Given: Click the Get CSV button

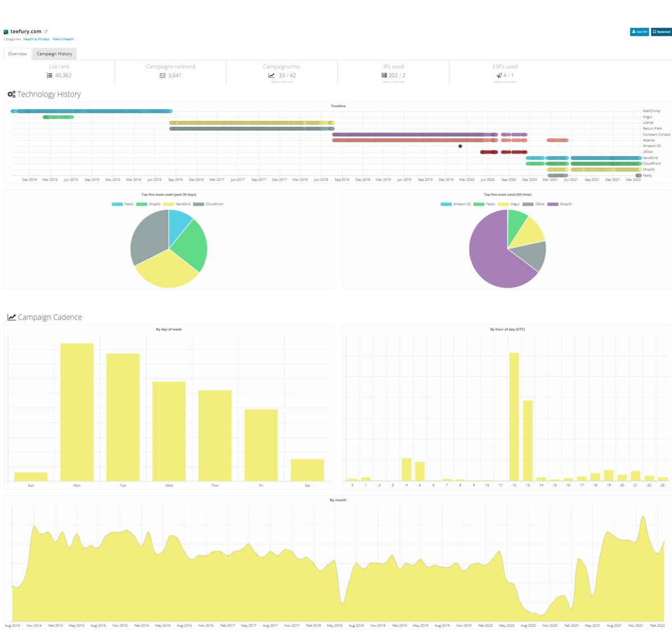Looking at the screenshot, I should click(x=640, y=32).
